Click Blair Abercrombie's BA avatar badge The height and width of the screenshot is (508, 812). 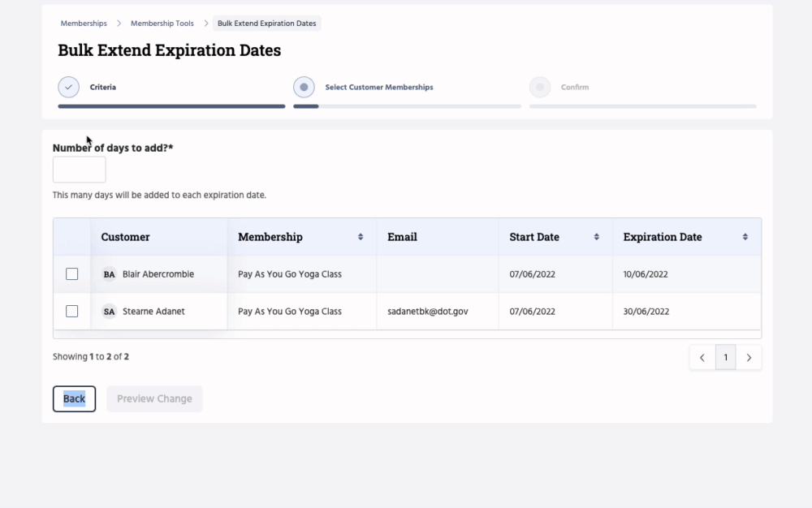click(x=109, y=274)
